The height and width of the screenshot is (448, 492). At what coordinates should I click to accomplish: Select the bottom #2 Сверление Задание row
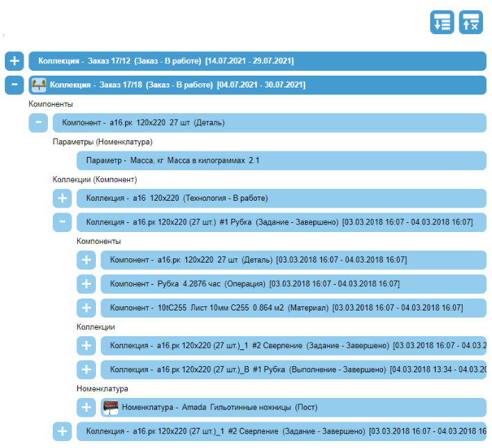pyautogui.click(x=278, y=431)
